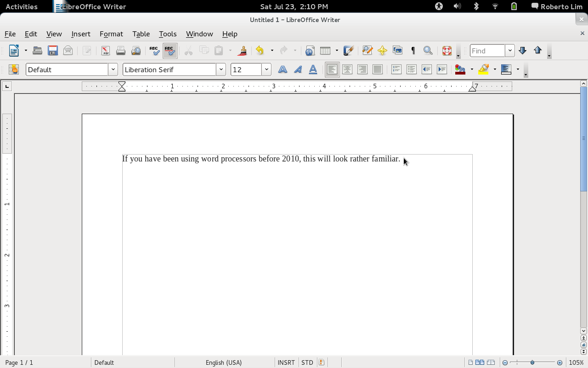This screenshot has height=368, width=588.
Task: Open the Table menu
Action: [x=141, y=34]
